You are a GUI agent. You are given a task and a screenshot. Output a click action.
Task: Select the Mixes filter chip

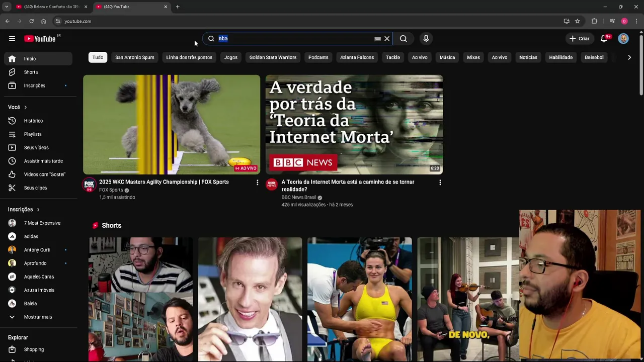click(473, 57)
